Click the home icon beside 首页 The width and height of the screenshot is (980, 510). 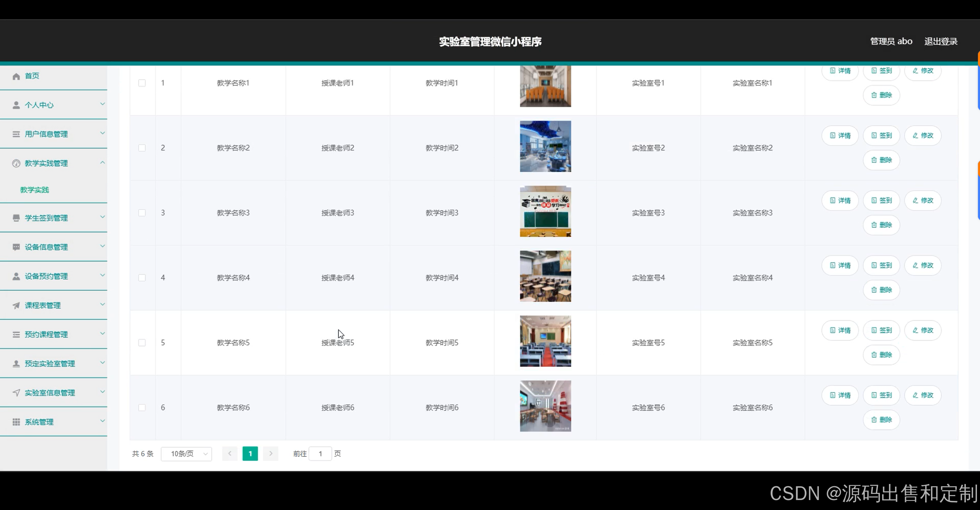[16, 76]
